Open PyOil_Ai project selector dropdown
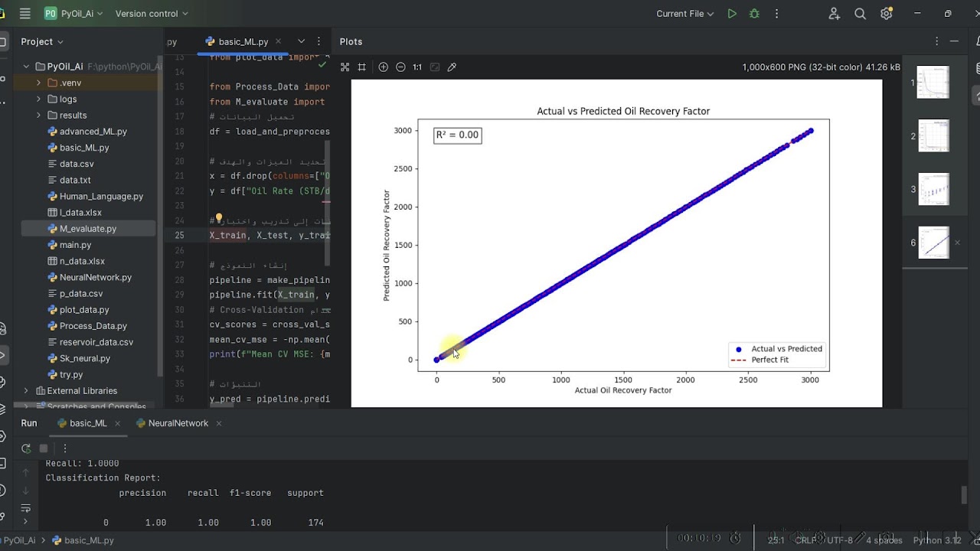 pyautogui.click(x=73, y=14)
